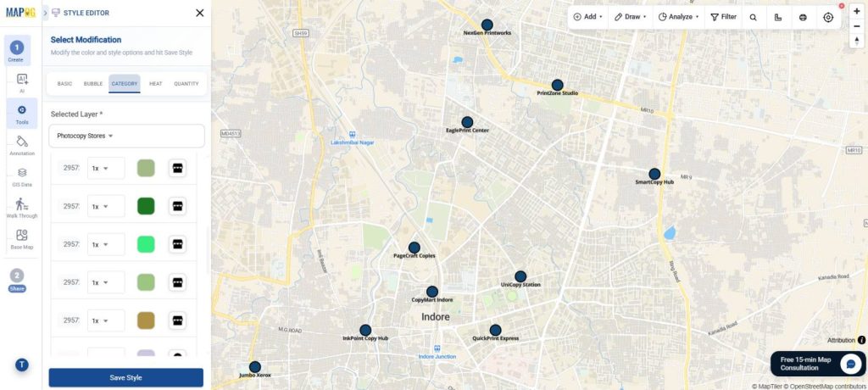Open 1x size dropdown beside dark green swatch

click(106, 206)
